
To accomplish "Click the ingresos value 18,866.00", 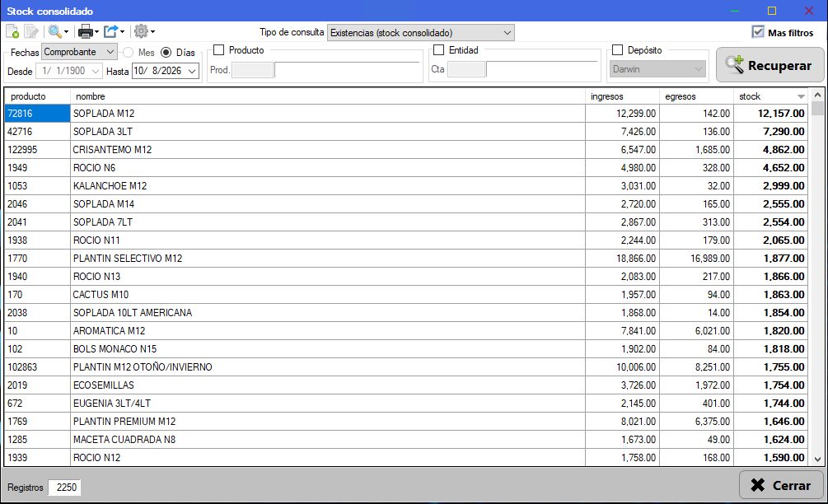I will [636, 258].
